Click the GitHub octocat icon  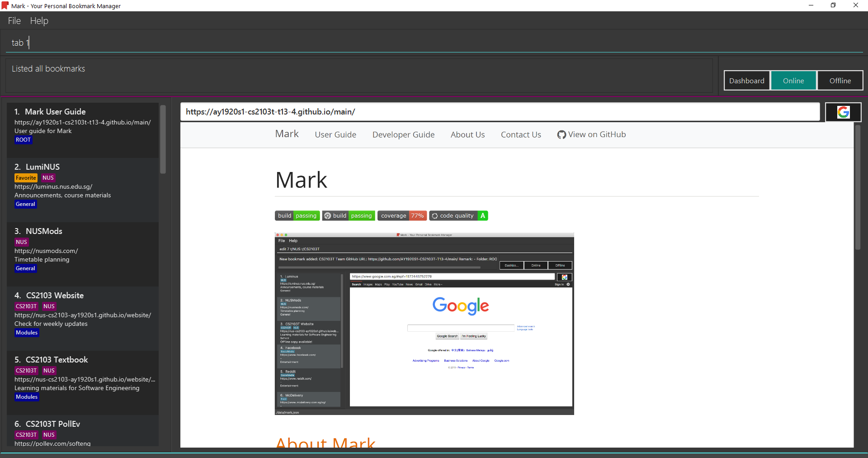pyautogui.click(x=561, y=135)
